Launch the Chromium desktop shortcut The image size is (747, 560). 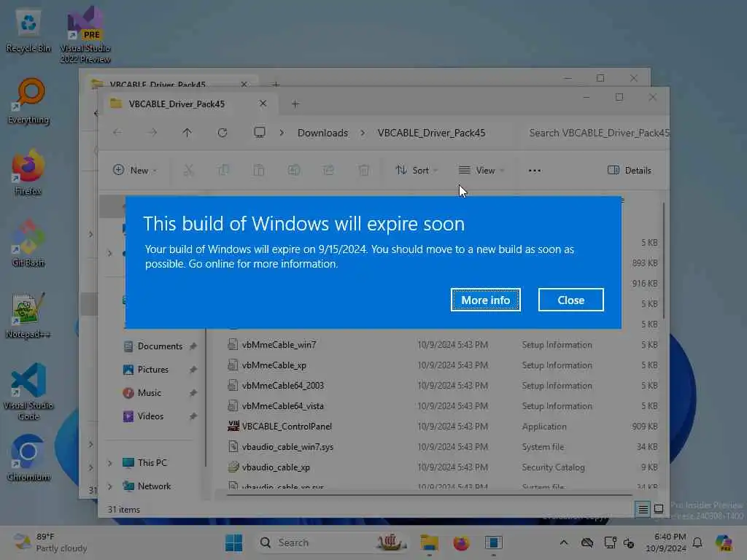point(28,458)
